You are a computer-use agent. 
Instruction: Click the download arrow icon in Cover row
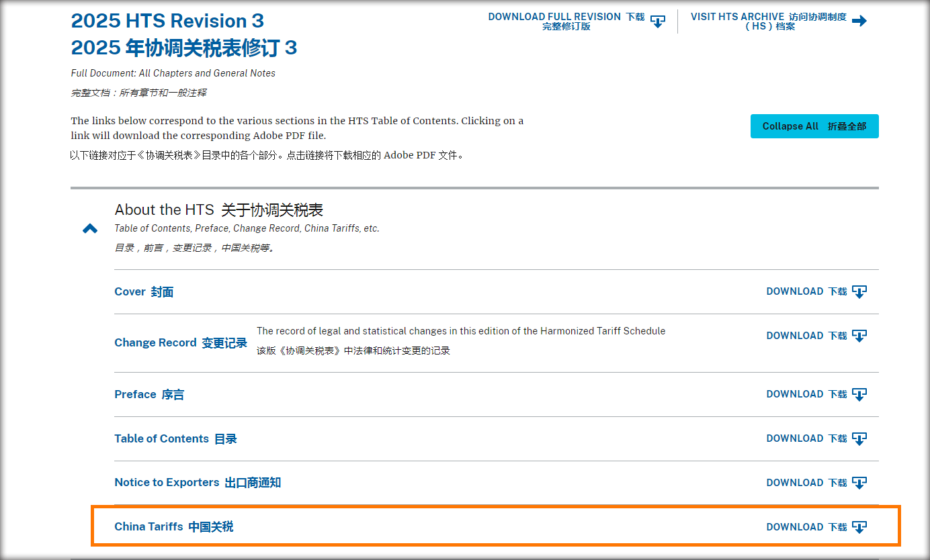click(x=859, y=291)
